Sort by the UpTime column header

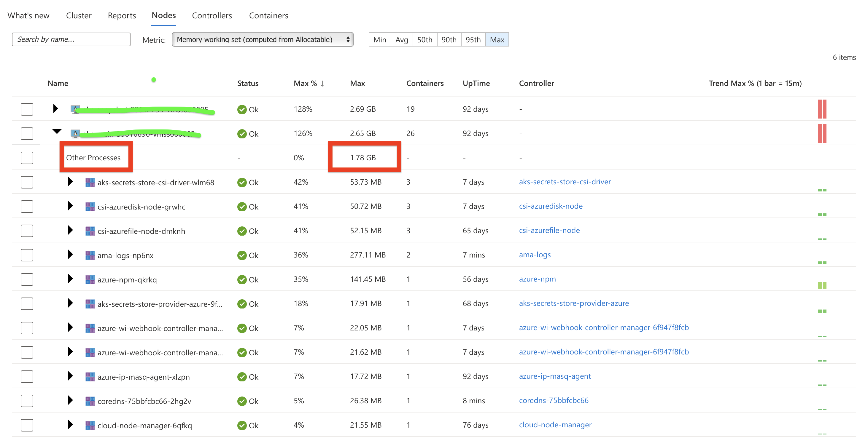click(x=476, y=83)
